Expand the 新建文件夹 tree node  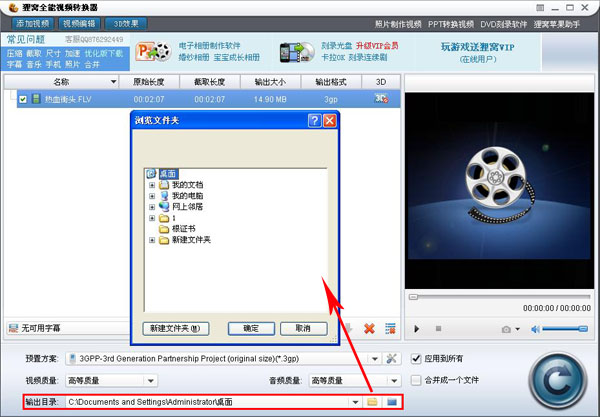click(x=152, y=240)
